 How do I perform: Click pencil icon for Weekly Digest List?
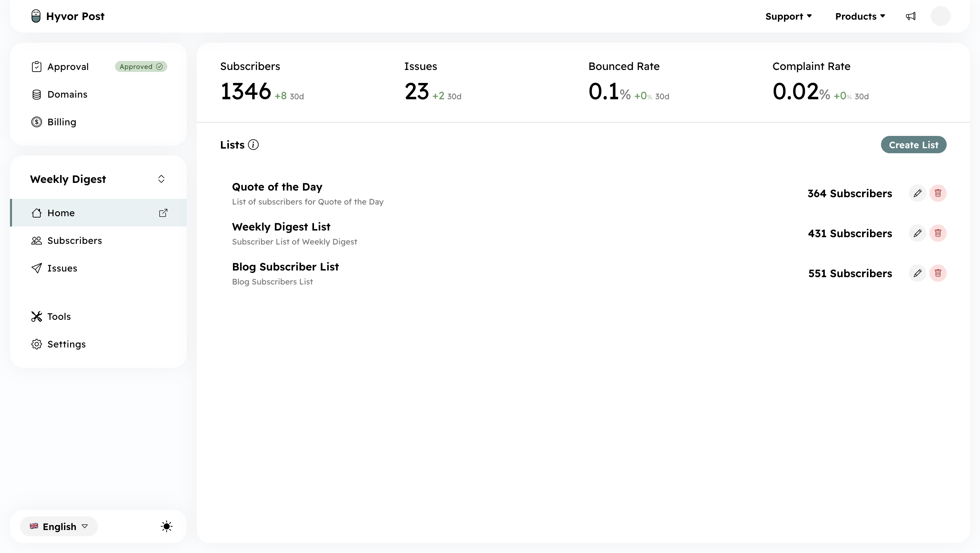point(917,233)
